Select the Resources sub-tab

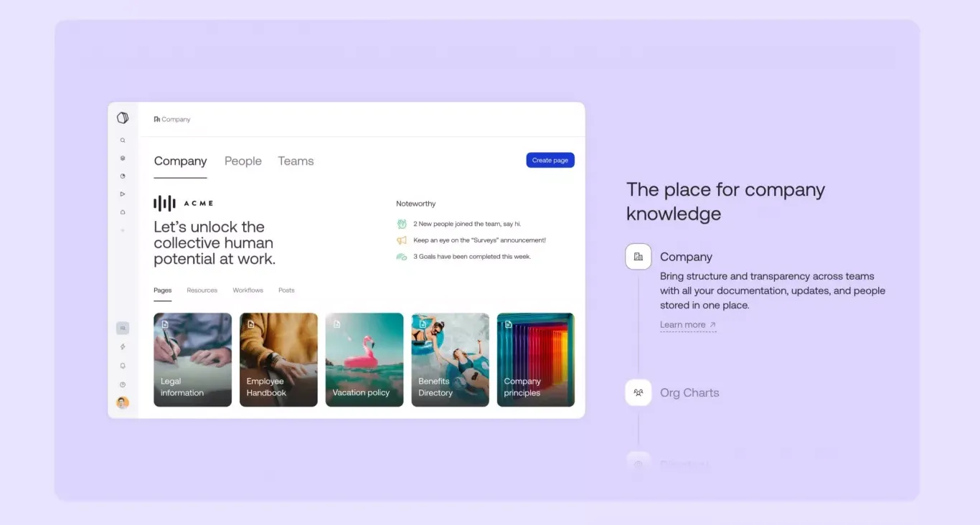pyautogui.click(x=202, y=290)
